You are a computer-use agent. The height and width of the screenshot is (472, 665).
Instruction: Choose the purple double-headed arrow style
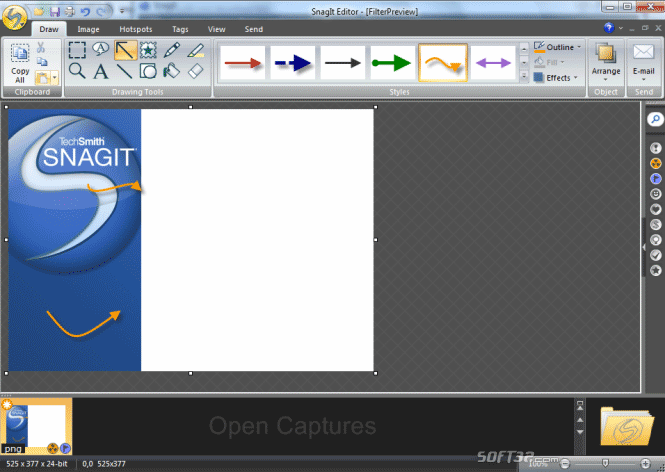pyautogui.click(x=493, y=63)
